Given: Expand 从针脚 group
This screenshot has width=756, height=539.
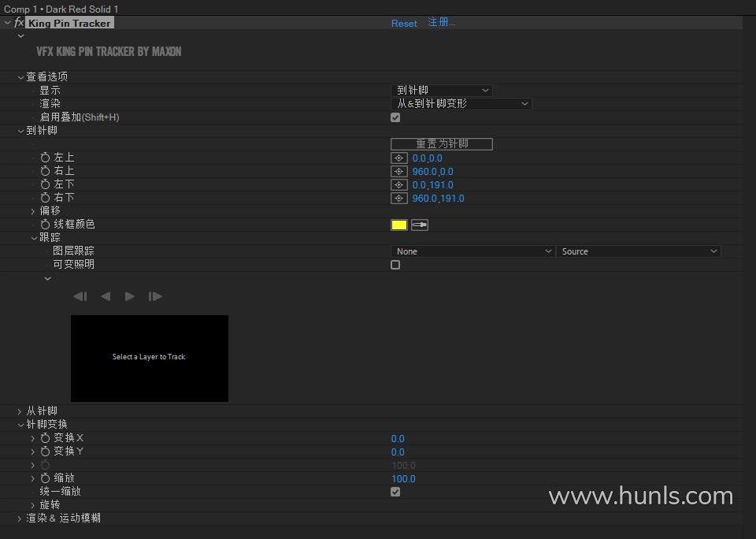Looking at the screenshot, I should click(x=19, y=411).
